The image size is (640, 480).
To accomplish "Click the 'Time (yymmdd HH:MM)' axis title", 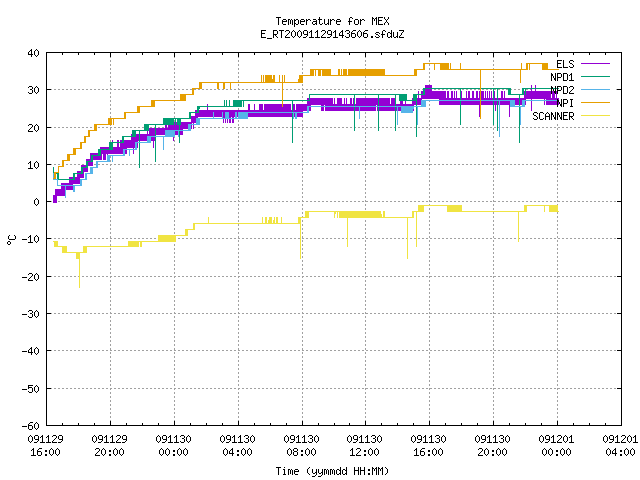I will coord(332,471).
